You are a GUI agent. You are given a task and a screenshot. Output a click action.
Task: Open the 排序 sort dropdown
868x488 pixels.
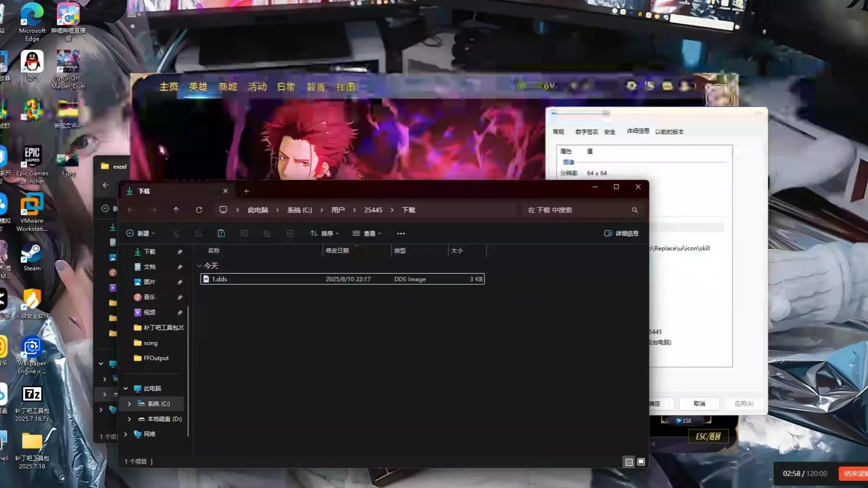coord(324,233)
